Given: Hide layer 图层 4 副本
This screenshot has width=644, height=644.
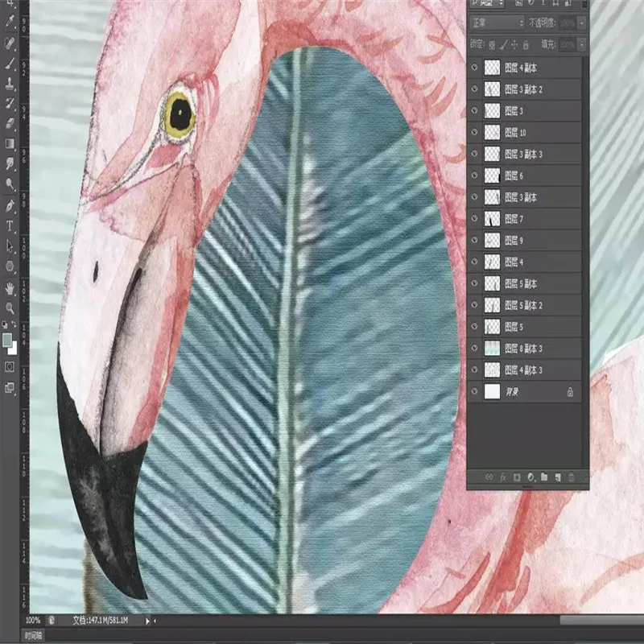Looking at the screenshot, I should [475, 67].
